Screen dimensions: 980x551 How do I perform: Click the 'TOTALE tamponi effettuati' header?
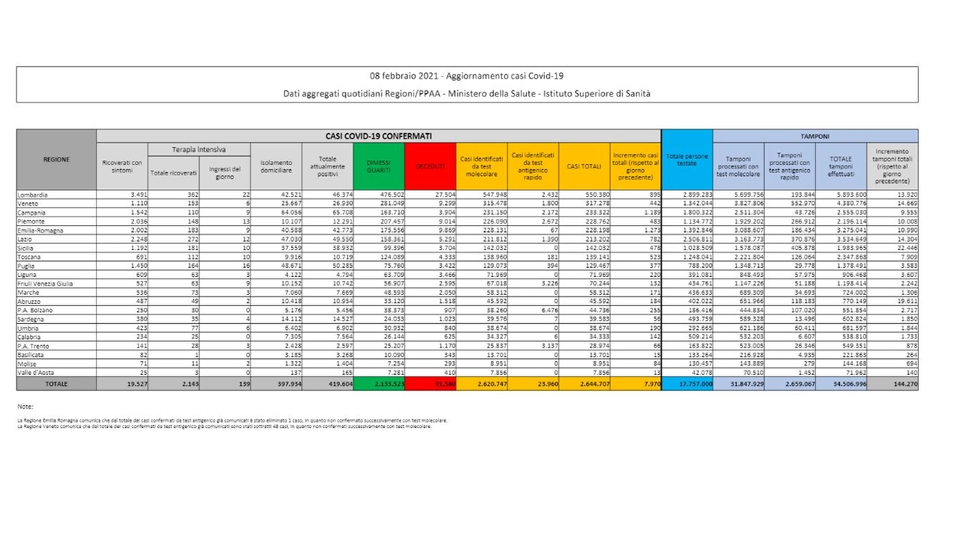click(841, 166)
